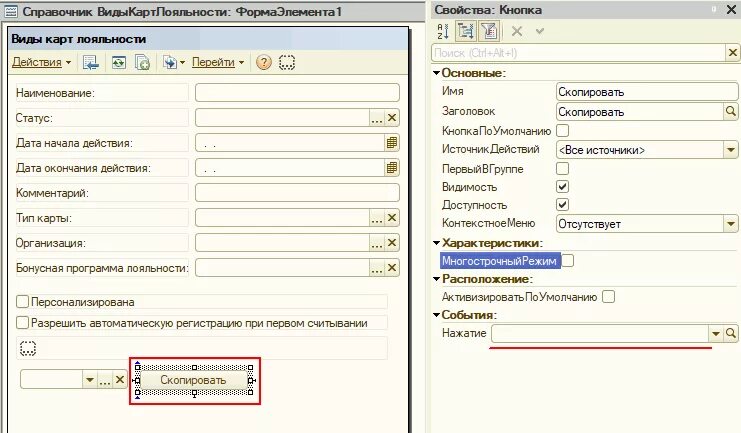Click the dotted square icon in form toolbar
Screen dimensions: 741x433
(x=287, y=62)
